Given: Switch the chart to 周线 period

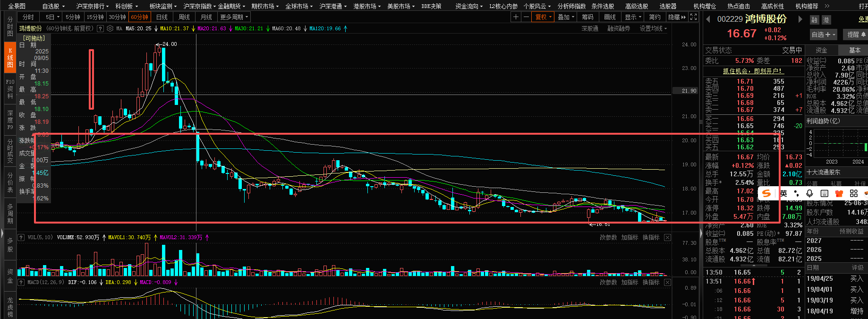Looking at the screenshot, I should (x=184, y=17).
